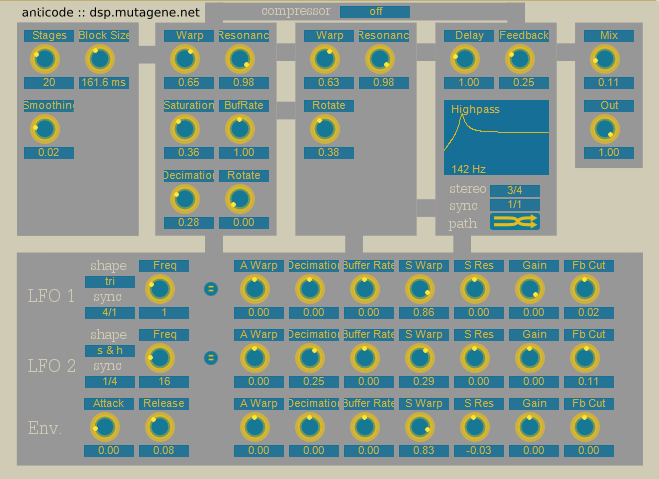
Task: Click LFO 2 S Warp knob above 0.29
Action: tap(420, 358)
